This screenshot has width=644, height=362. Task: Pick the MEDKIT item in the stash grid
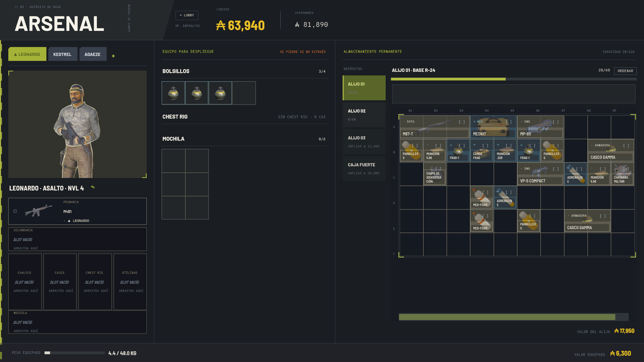(x=493, y=127)
